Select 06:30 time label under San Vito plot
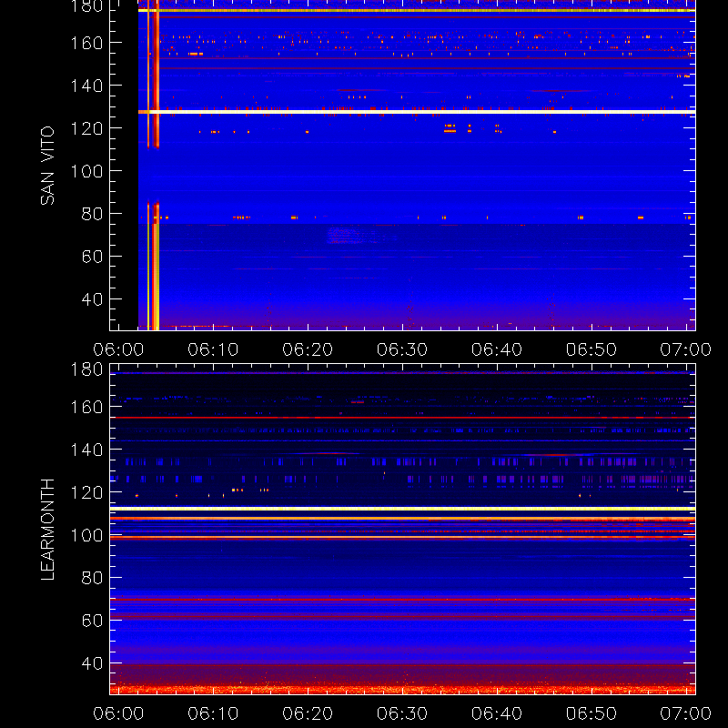This screenshot has height=728, width=728. (402, 349)
